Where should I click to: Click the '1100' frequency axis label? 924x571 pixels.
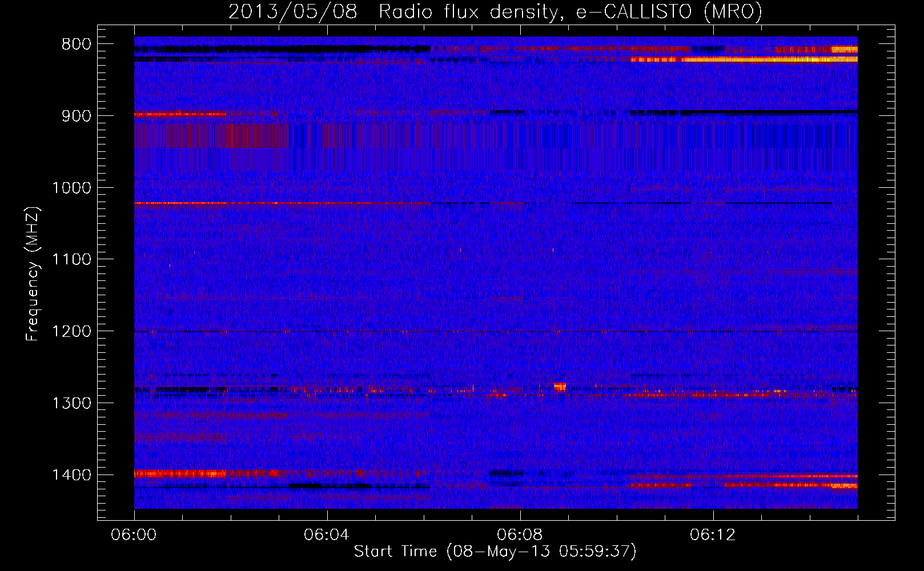(71, 260)
